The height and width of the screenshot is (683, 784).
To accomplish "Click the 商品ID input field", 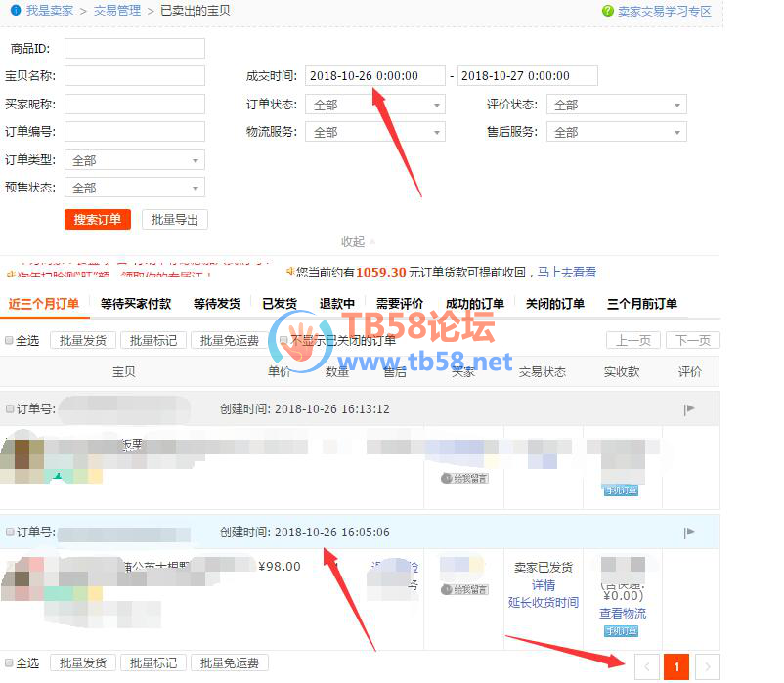I will (134, 49).
